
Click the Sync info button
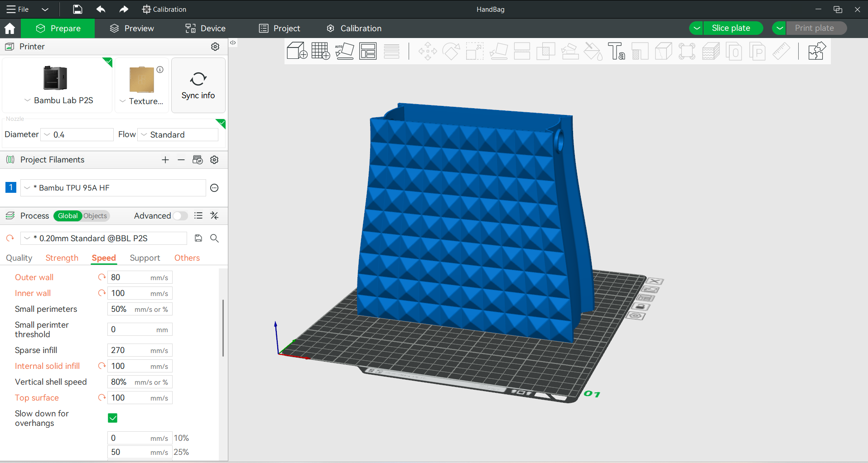(198, 85)
